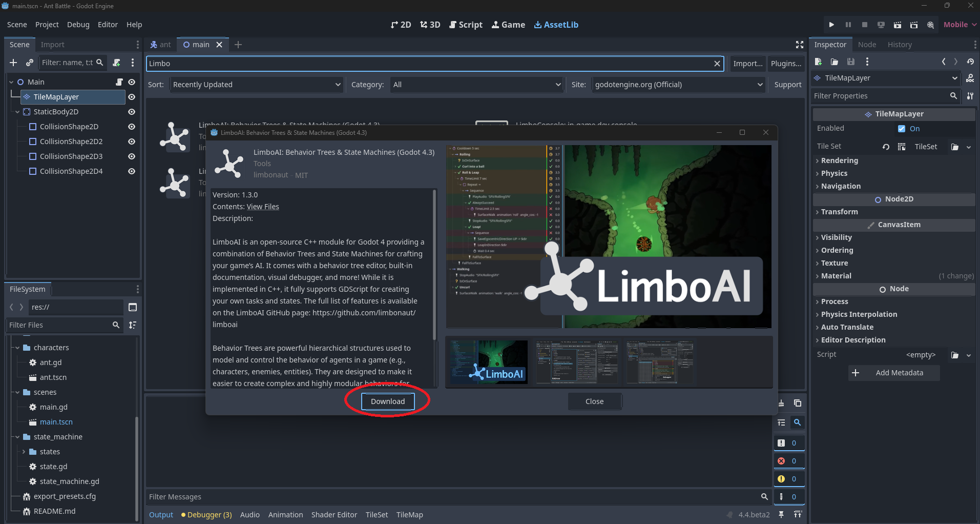Hide CollisionShape2D4 node
This screenshot has height=524, width=980.
(132, 171)
